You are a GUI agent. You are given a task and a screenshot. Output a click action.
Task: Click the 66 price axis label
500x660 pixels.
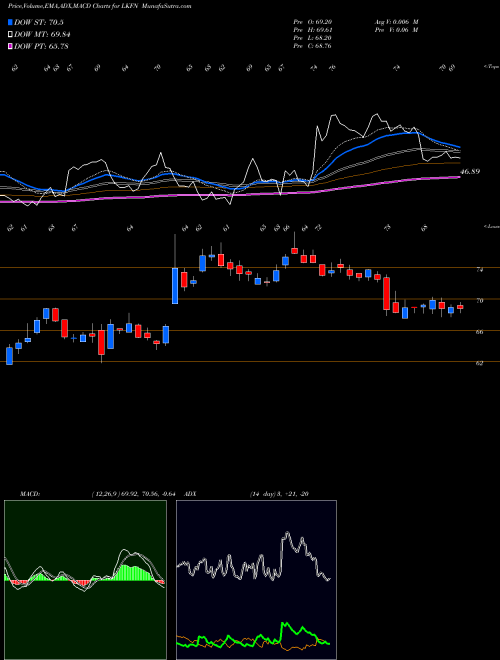[x=479, y=332]
